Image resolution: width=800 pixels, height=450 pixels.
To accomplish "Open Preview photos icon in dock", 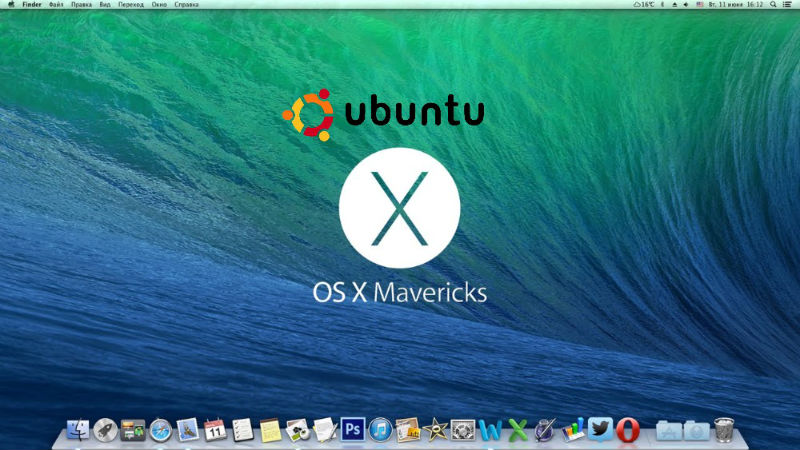I will pyautogui.click(x=297, y=430).
